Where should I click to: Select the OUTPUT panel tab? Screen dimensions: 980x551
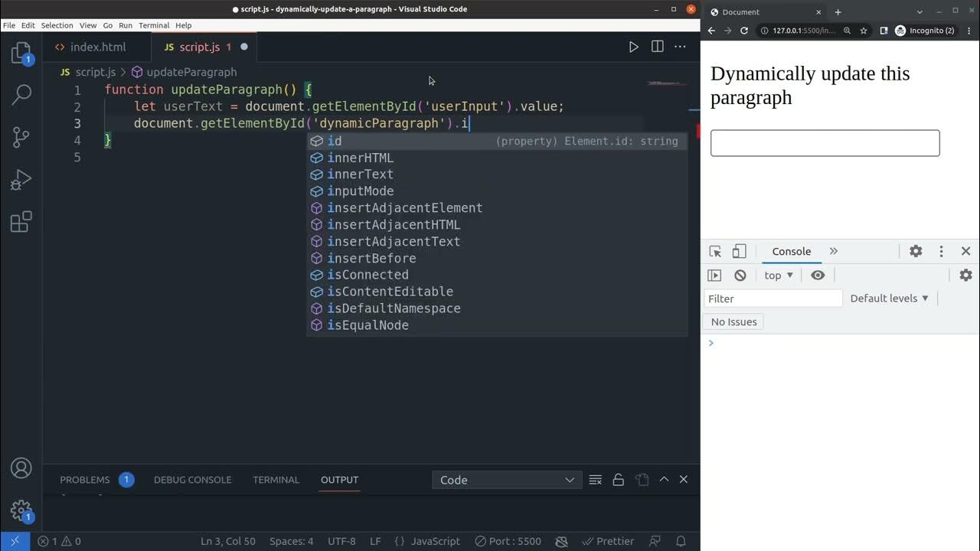tap(339, 480)
